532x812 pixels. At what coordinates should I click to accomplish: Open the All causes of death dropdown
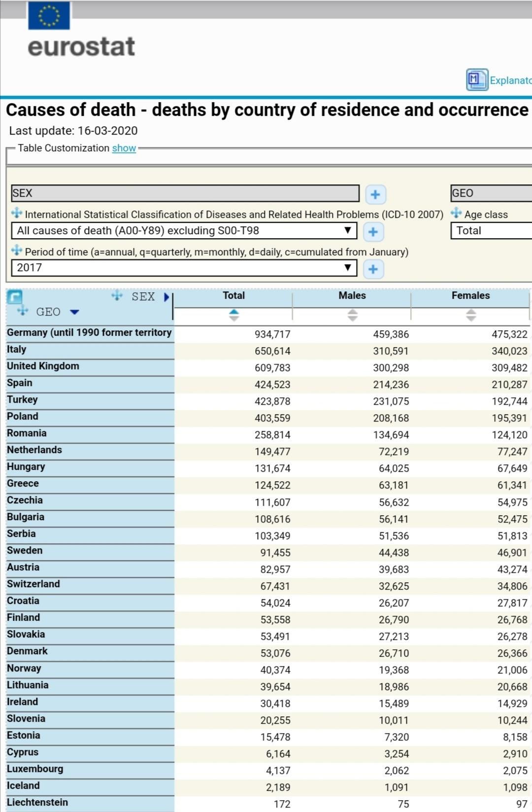(184, 230)
